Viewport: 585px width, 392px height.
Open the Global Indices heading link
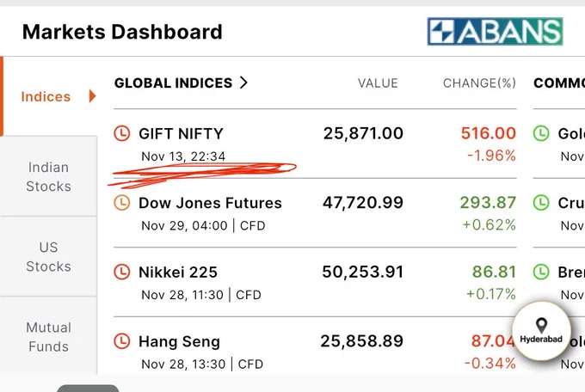pyautogui.click(x=173, y=83)
